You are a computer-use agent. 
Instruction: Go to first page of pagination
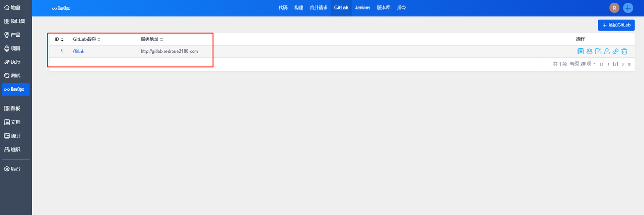pos(601,64)
